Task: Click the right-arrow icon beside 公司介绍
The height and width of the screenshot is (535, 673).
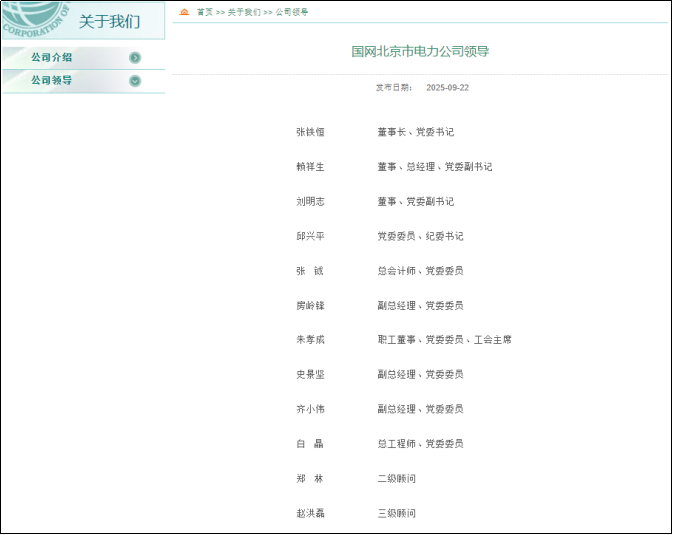Action: (135, 58)
